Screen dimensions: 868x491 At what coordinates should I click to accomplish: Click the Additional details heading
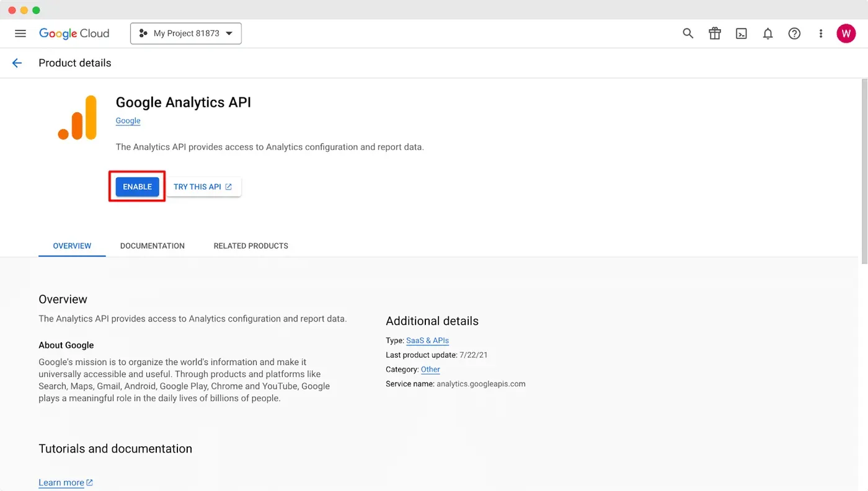(x=432, y=321)
